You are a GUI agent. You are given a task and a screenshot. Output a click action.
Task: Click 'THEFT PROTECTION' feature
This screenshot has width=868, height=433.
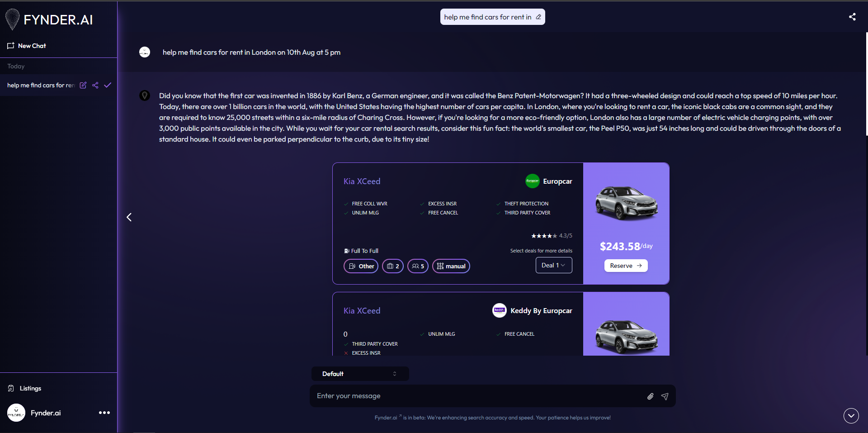pyautogui.click(x=526, y=204)
